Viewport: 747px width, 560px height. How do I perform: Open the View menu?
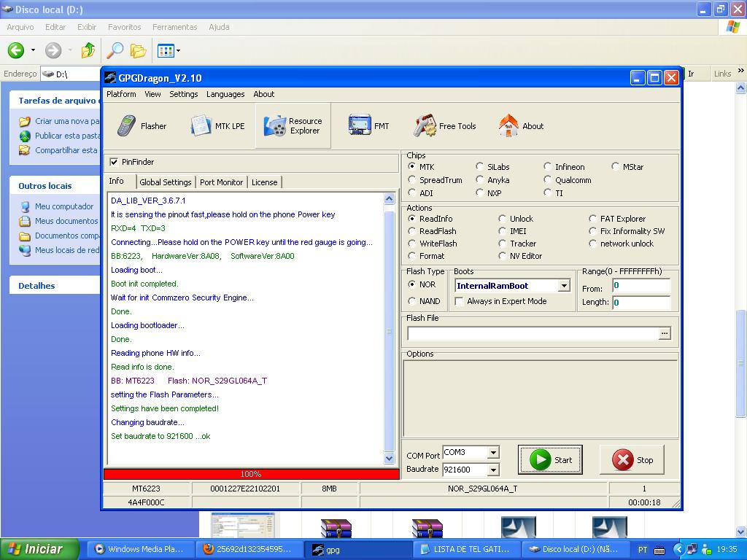[152, 94]
